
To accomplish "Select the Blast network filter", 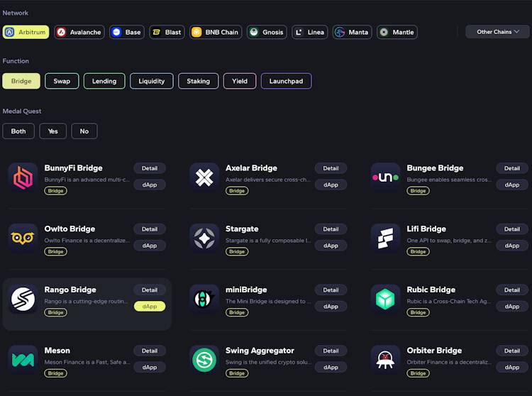I will [167, 32].
